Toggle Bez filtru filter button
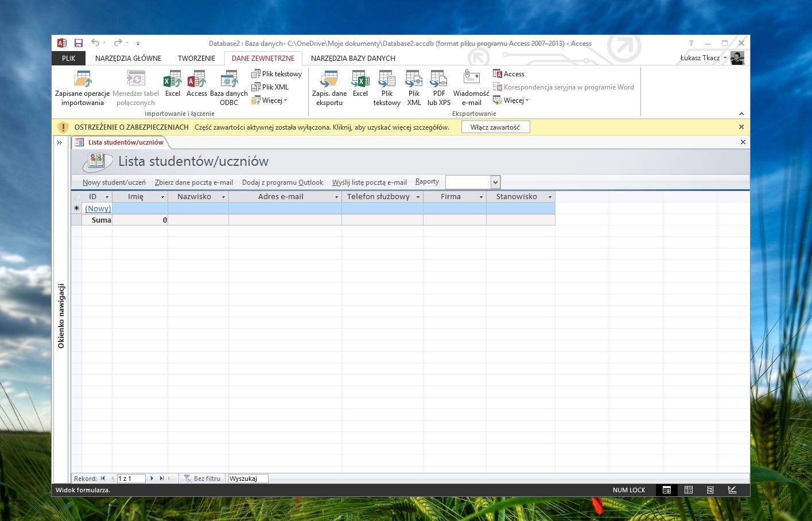The image size is (812, 521). (x=203, y=479)
